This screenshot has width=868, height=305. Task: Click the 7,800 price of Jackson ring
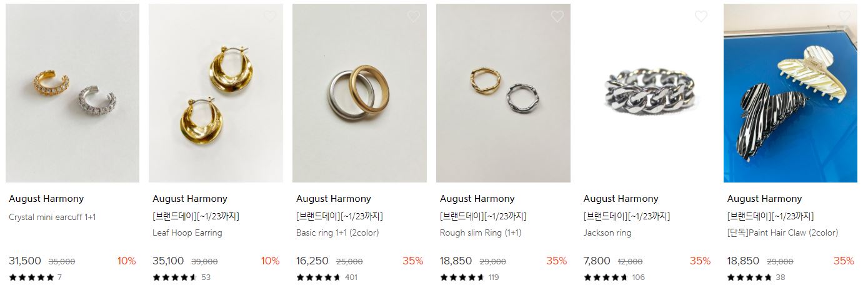click(597, 261)
